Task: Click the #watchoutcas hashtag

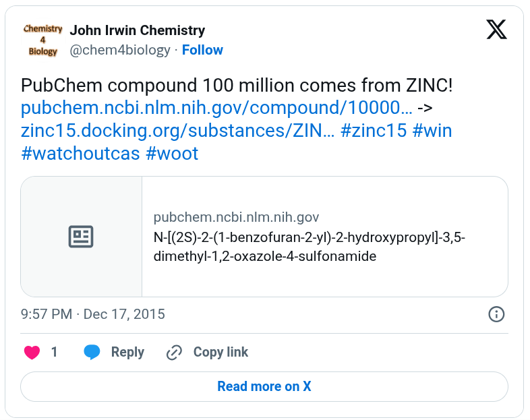Action: click(80, 154)
